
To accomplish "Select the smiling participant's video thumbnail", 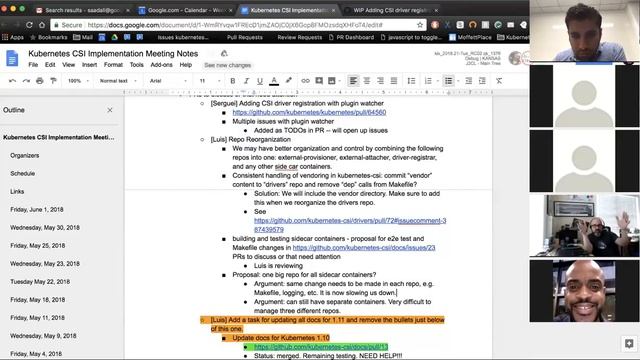I will [x=584, y=291].
